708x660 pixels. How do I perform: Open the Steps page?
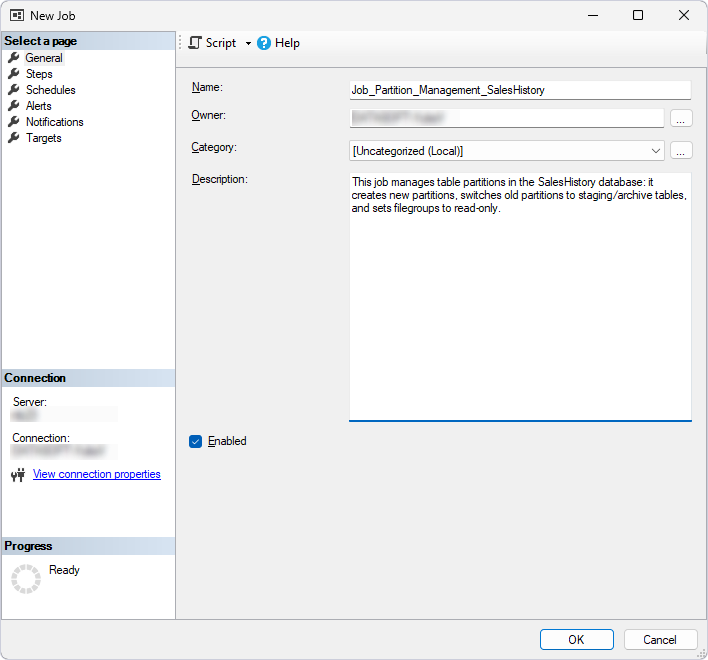click(x=39, y=74)
